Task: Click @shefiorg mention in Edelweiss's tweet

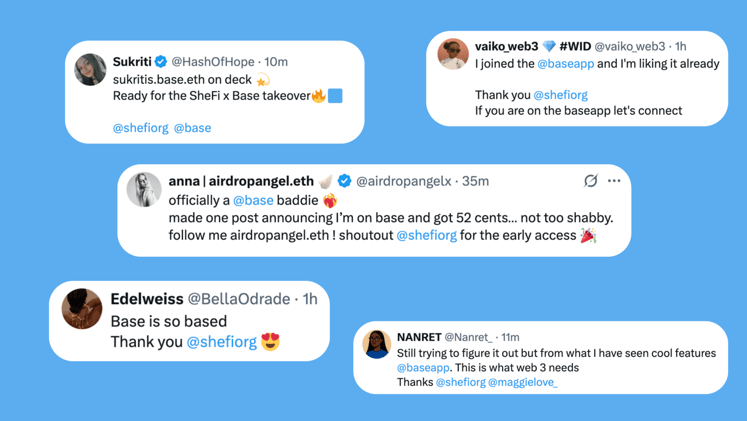Action: pos(222,341)
